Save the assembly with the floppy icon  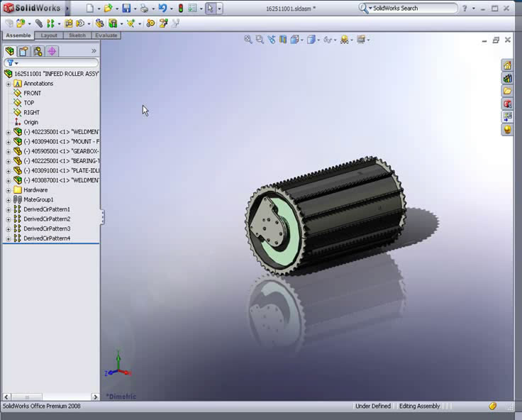coord(126,8)
